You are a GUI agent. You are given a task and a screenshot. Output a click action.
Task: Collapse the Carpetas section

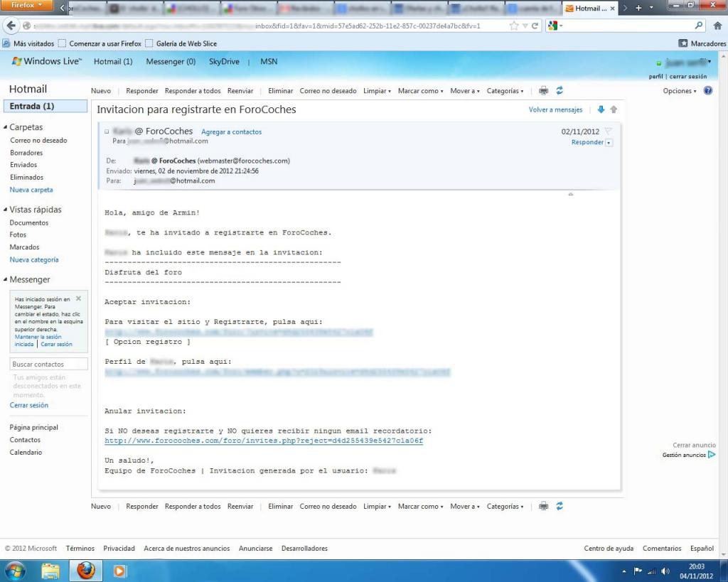click(x=5, y=127)
